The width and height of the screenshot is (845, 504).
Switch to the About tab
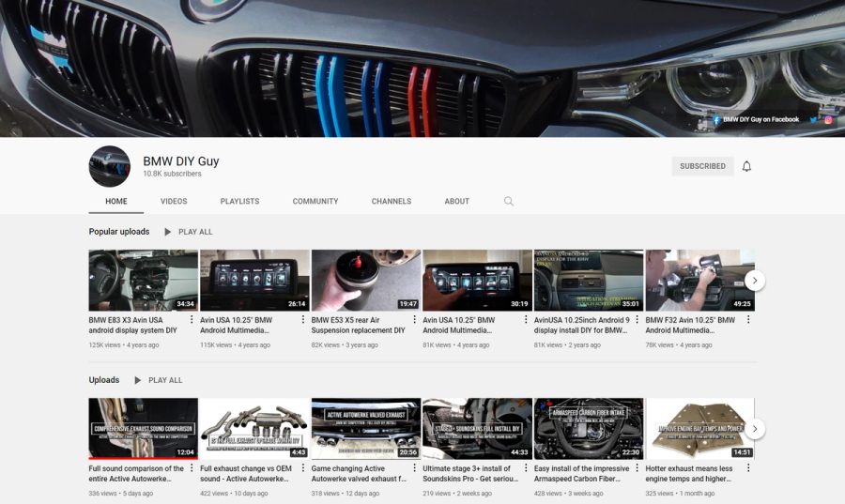point(457,202)
